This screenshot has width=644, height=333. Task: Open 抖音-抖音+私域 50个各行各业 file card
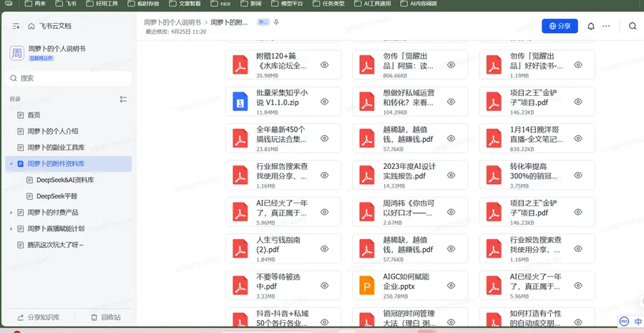pos(283,319)
